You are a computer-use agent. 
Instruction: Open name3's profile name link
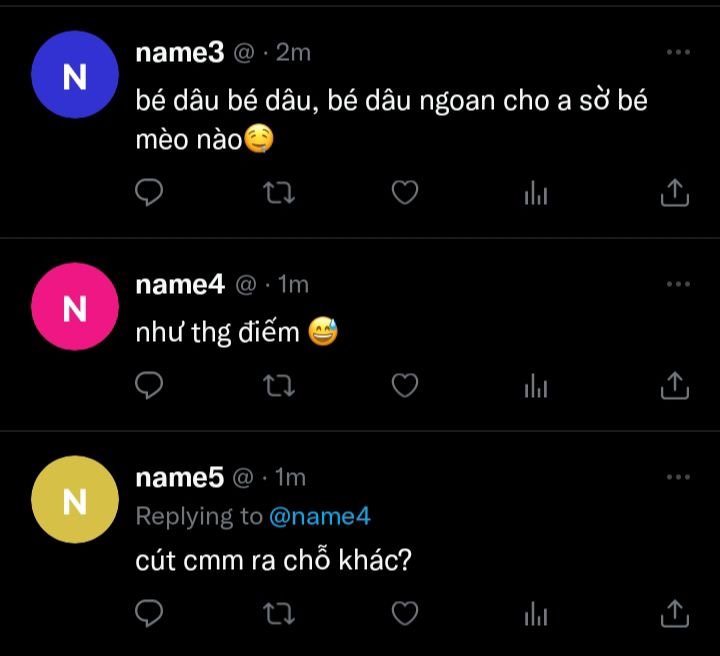click(x=180, y=53)
